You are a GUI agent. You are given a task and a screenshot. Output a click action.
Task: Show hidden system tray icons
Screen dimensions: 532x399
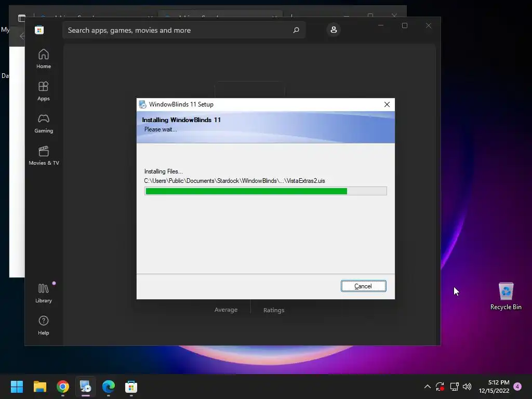click(428, 387)
